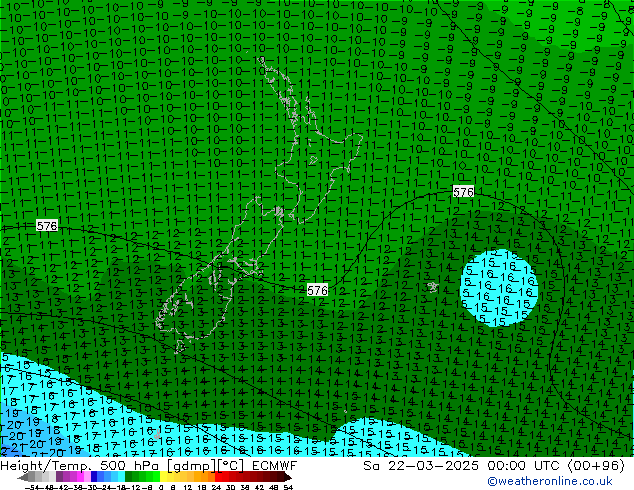Click the 576 label near the map center
Screen dimensions: 634x490
[x=317, y=290]
